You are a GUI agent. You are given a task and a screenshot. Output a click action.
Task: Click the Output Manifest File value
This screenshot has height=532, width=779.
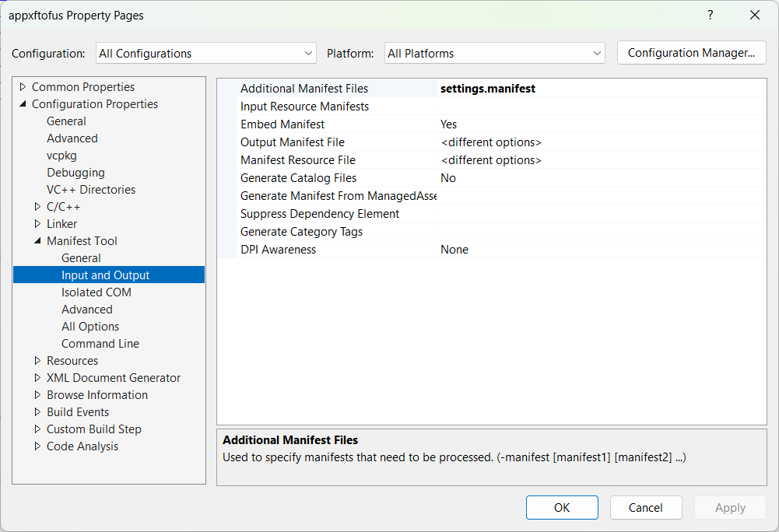[x=602, y=142]
